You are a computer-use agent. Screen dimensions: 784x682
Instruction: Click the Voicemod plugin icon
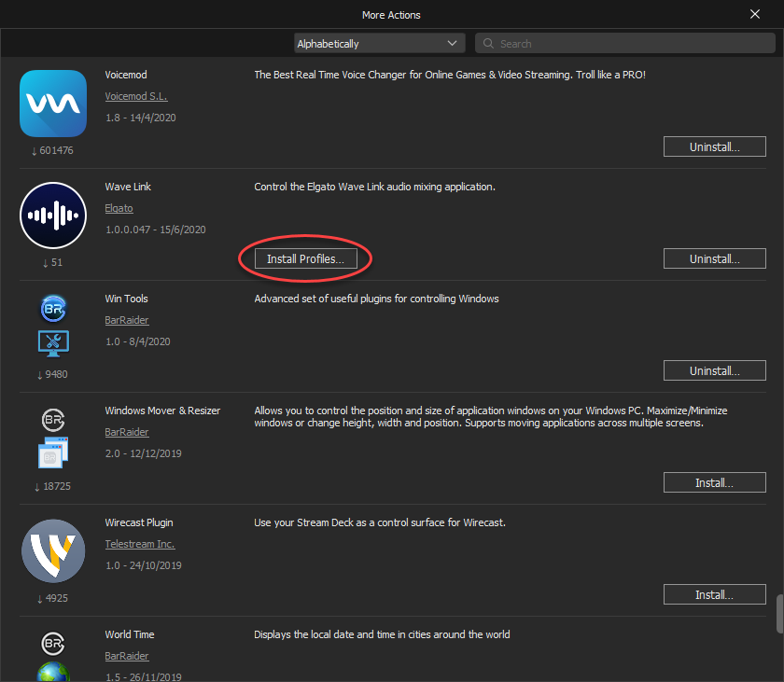[x=53, y=104]
